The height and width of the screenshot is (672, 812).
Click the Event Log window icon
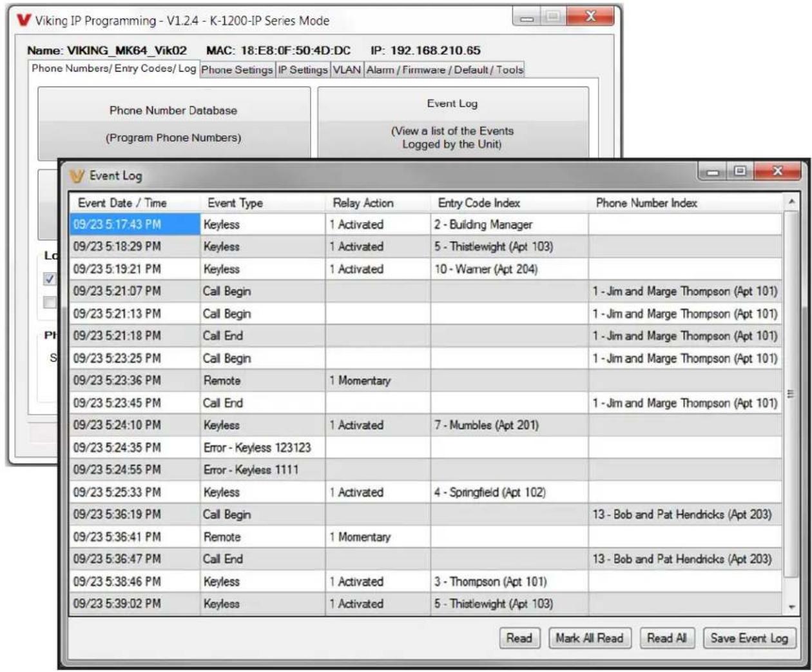(x=77, y=175)
